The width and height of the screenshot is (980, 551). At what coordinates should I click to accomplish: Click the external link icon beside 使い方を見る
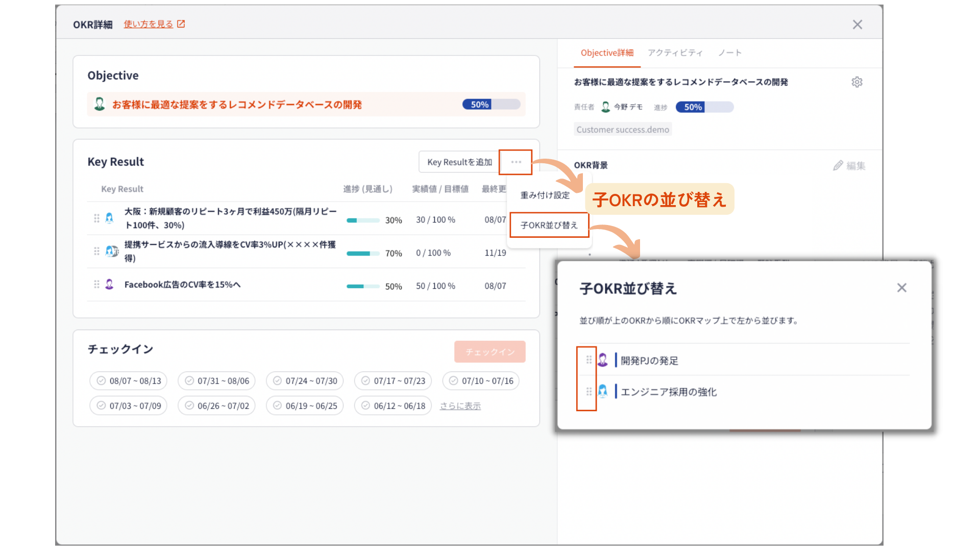[181, 24]
